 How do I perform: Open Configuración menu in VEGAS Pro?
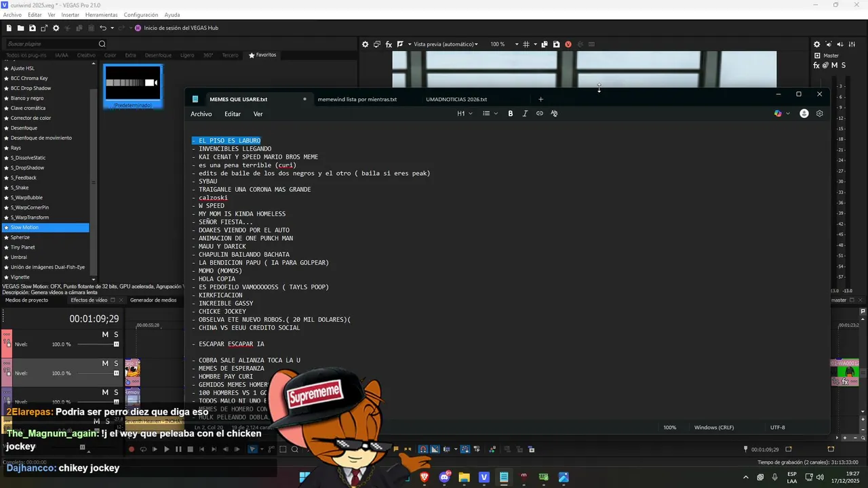[x=141, y=14]
